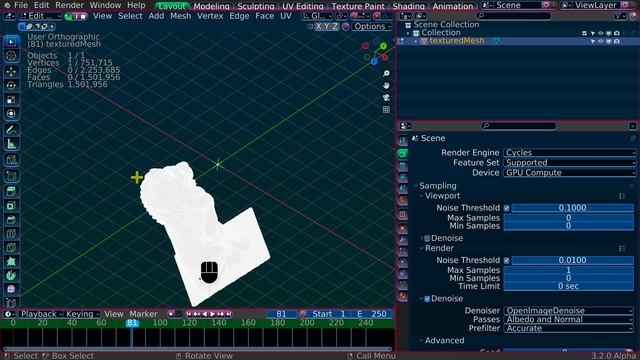The height and width of the screenshot is (360, 640).
Task: Toggle Render Noise Threshold checkbox
Action: (507, 260)
